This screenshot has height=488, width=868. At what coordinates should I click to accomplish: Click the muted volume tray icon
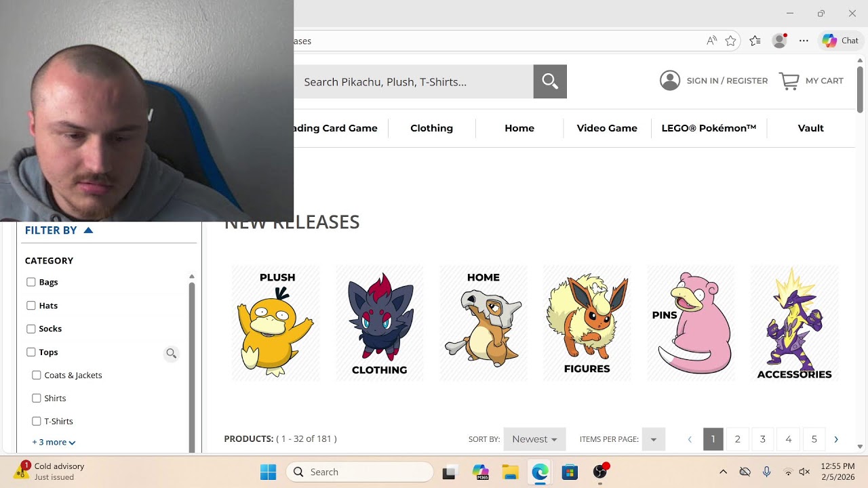[x=804, y=472]
